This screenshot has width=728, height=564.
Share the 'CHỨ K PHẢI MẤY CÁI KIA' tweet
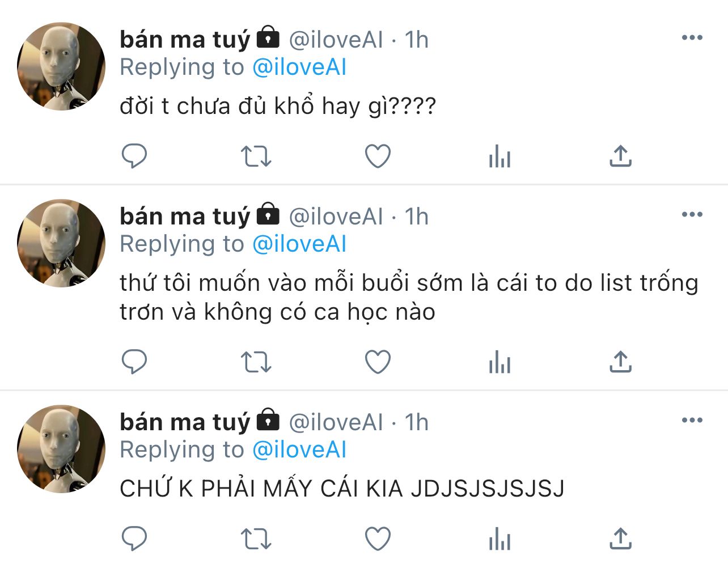(x=621, y=538)
